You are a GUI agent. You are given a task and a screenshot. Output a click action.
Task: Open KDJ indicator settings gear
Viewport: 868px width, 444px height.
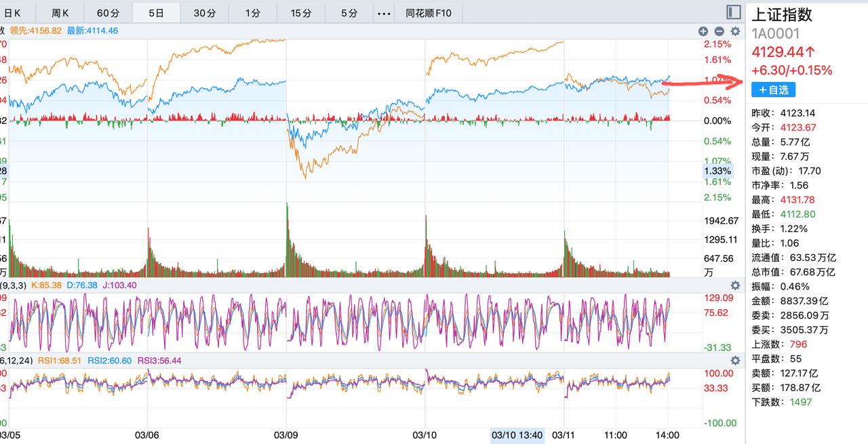click(734, 285)
